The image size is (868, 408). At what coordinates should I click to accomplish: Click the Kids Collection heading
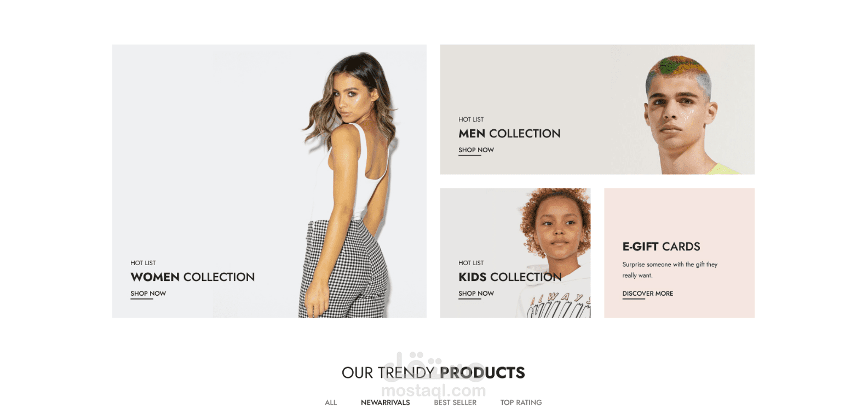510,277
